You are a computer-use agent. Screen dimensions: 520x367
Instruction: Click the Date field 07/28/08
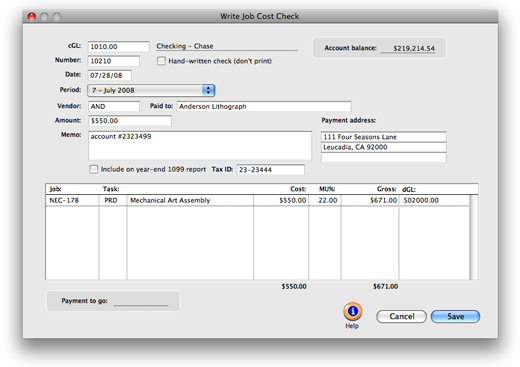tap(110, 75)
